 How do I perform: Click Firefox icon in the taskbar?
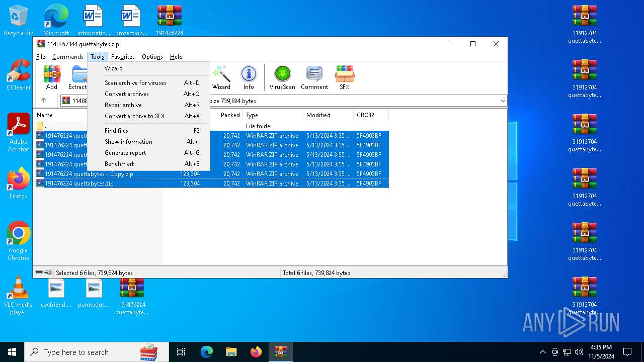click(256, 352)
